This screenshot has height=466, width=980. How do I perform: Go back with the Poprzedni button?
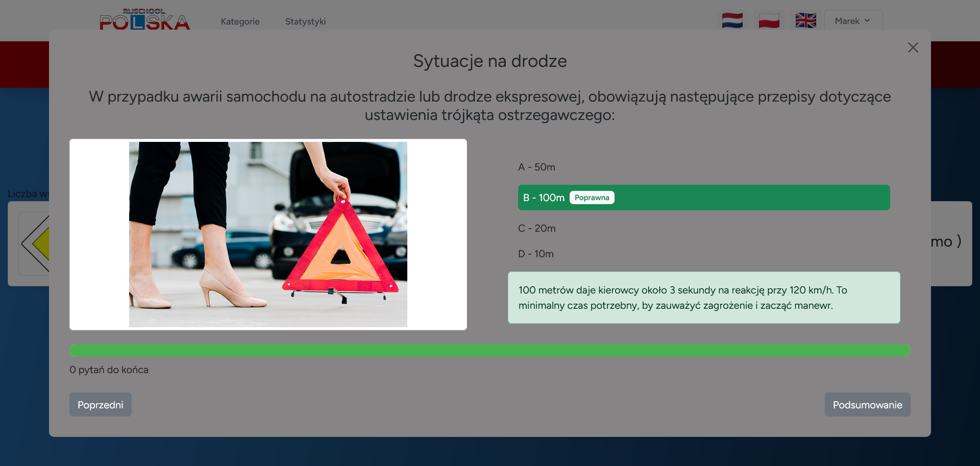click(x=101, y=404)
